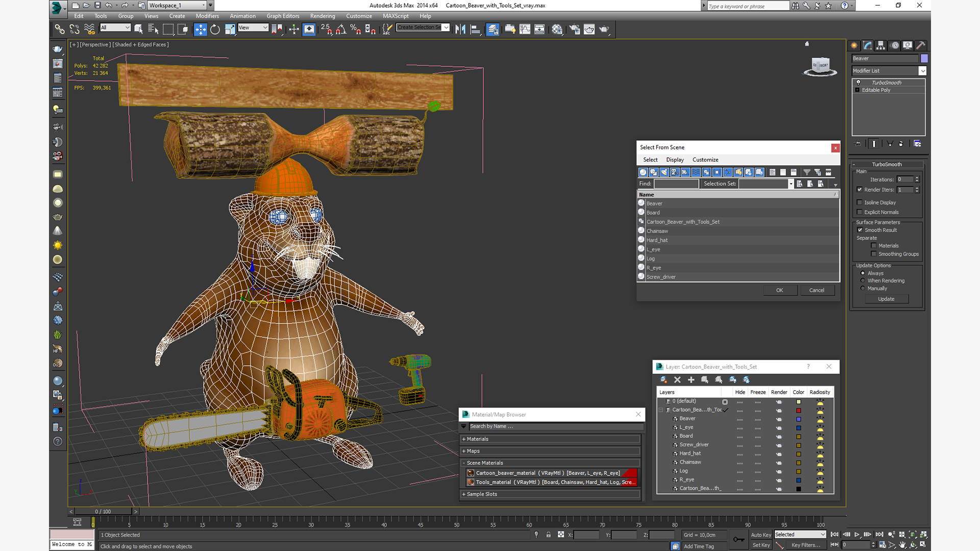Click Cancel in Select From Scene
This screenshot has width=980, height=551.
click(817, 290)
